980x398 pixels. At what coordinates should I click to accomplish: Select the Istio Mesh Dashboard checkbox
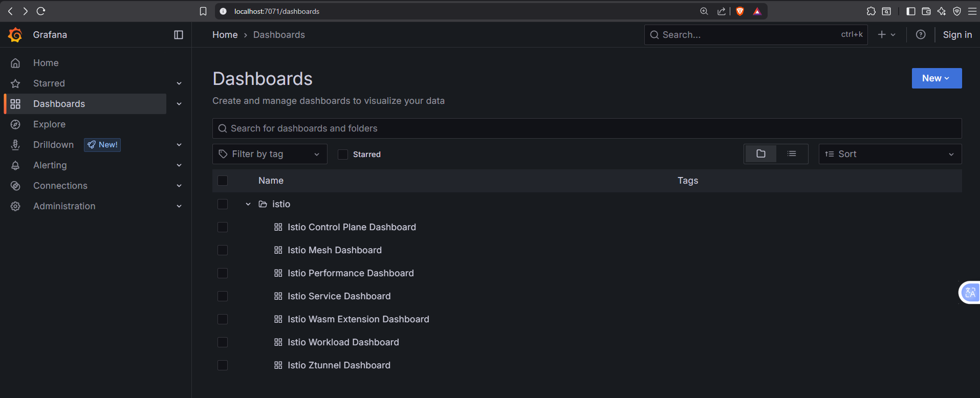coord(223,250)
